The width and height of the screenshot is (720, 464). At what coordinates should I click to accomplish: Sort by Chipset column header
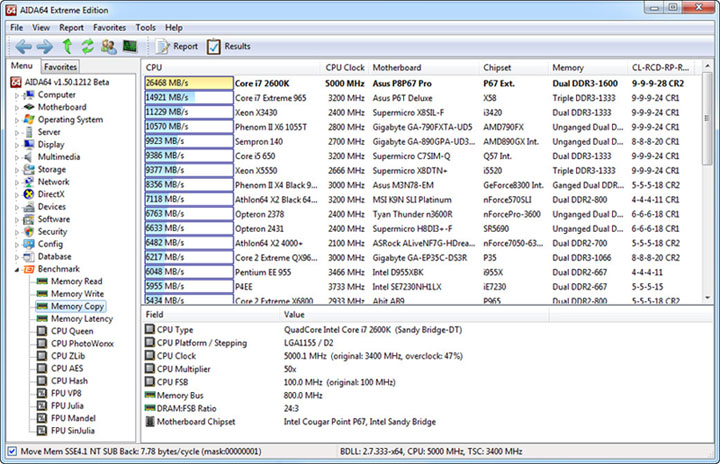click(x=513, y=68)
